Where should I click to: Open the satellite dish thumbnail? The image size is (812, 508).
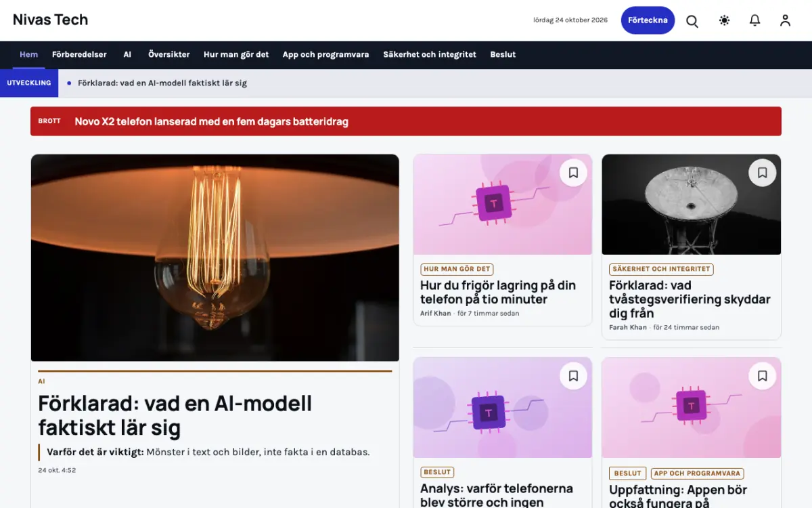tap(692, 205)
